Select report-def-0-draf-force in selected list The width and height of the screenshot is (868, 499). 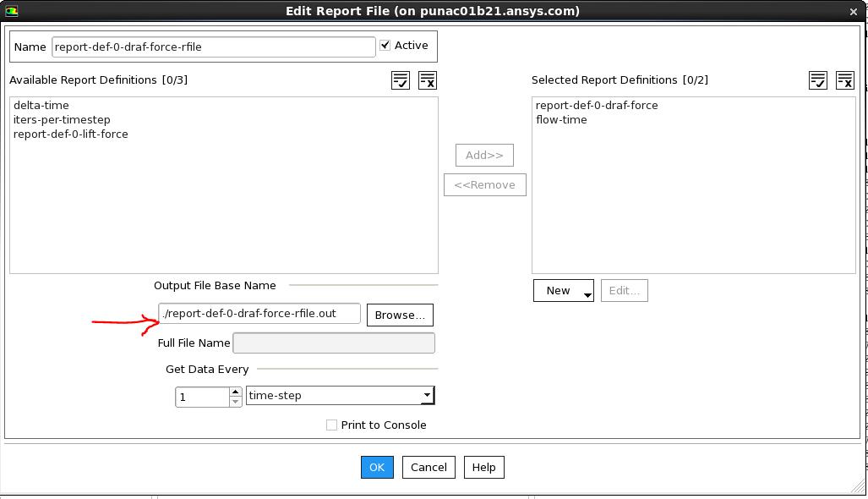pos(597,105)
